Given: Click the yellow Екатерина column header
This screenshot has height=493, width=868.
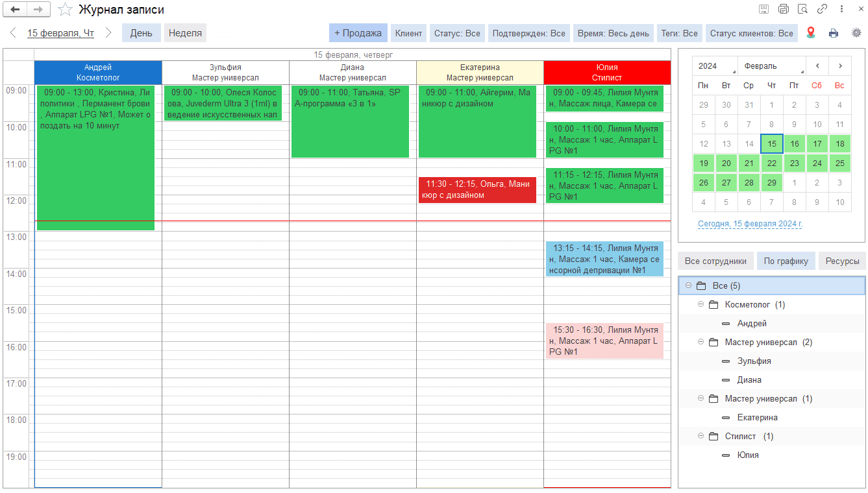Looking at the screenshot, I should pos(480,72).
